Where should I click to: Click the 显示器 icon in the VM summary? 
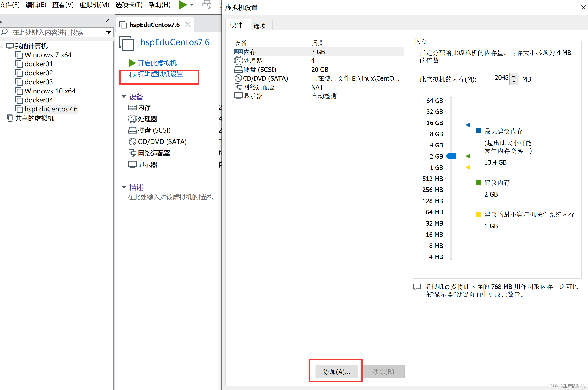point(132,164)
